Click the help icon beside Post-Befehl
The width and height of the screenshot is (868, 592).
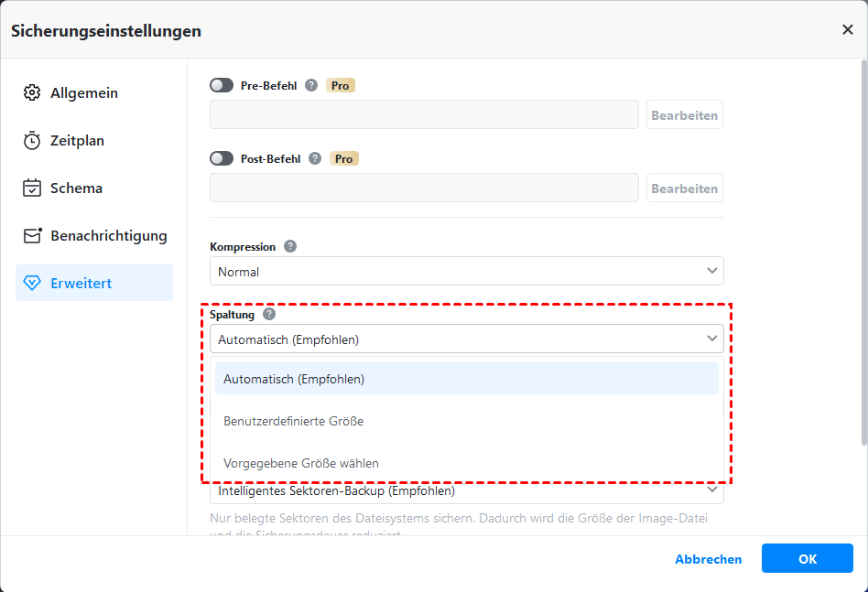(315, 158)
